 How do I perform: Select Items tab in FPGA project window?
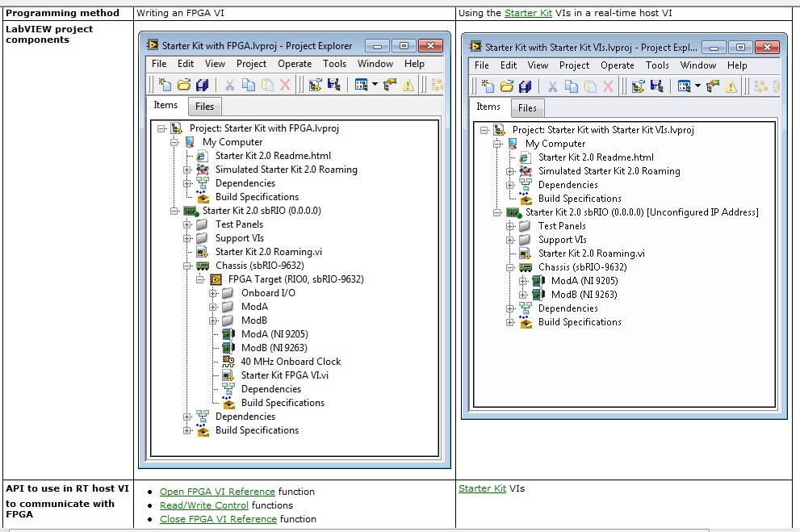165,105
